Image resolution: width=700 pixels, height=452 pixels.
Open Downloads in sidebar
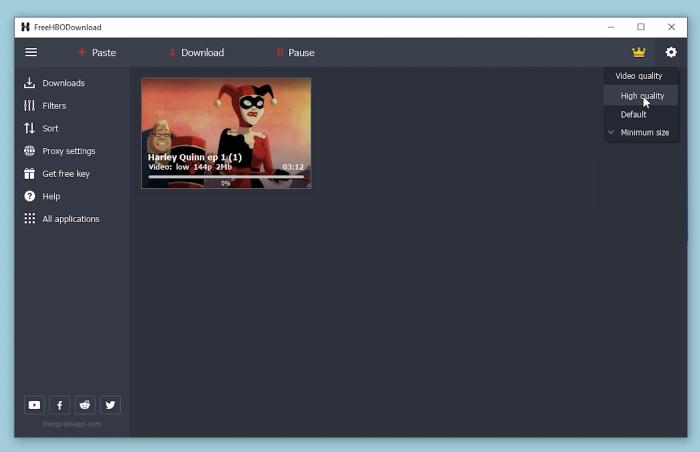pos(54,83)
